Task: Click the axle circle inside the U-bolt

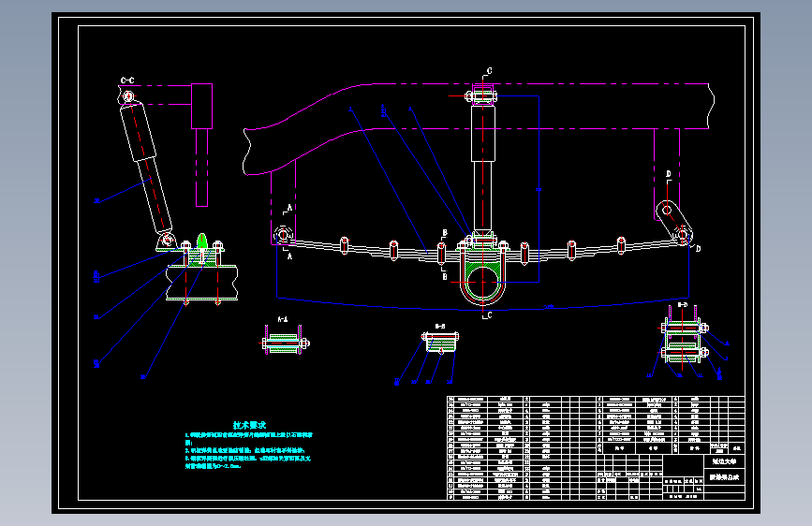Action: point(482,282)
